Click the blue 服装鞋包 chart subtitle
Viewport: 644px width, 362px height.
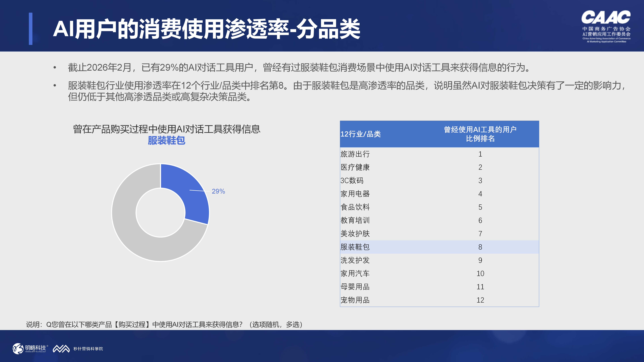[166, 140]
